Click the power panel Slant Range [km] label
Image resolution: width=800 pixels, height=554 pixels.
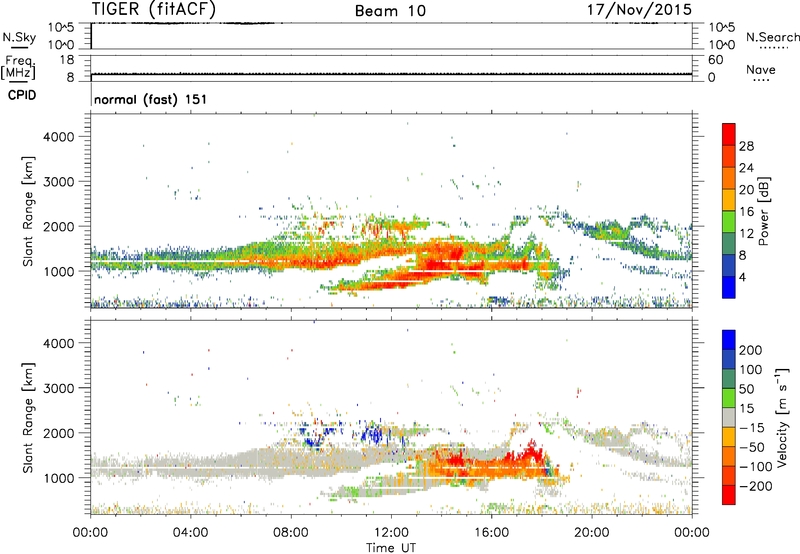point(28,211)
